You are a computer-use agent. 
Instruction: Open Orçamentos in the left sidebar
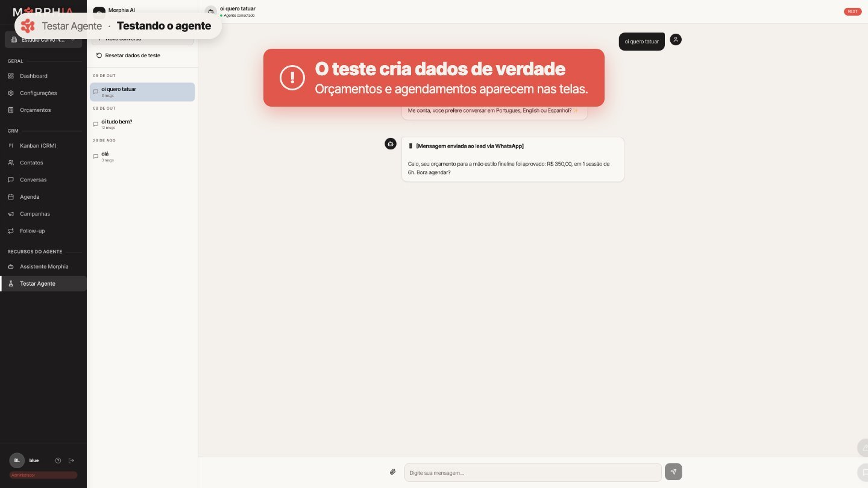coord(42,110)
